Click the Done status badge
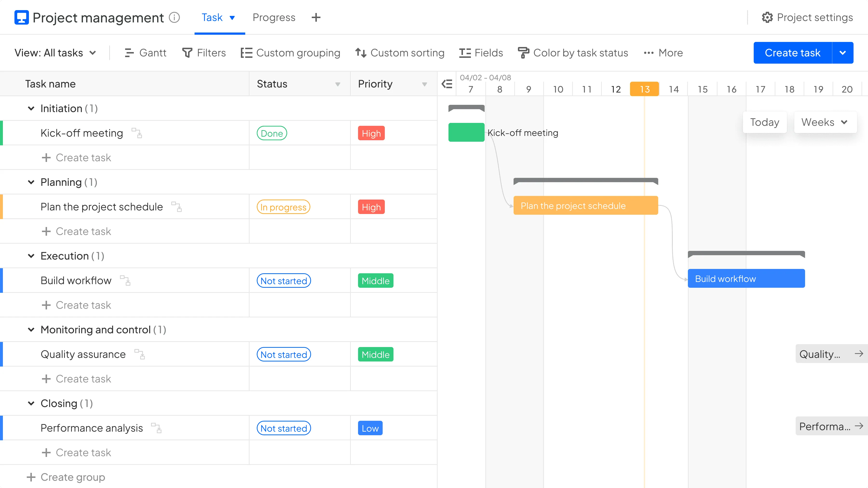 click(x=272, y=133)
